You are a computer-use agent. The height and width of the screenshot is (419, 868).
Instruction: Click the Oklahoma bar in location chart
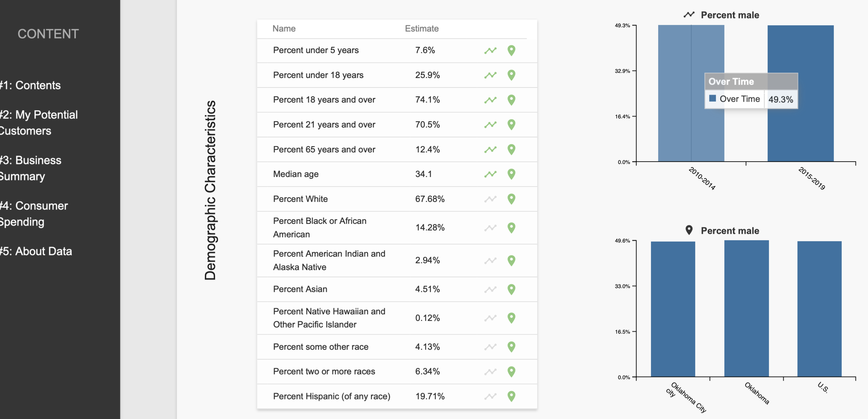(x=746, y=309)
